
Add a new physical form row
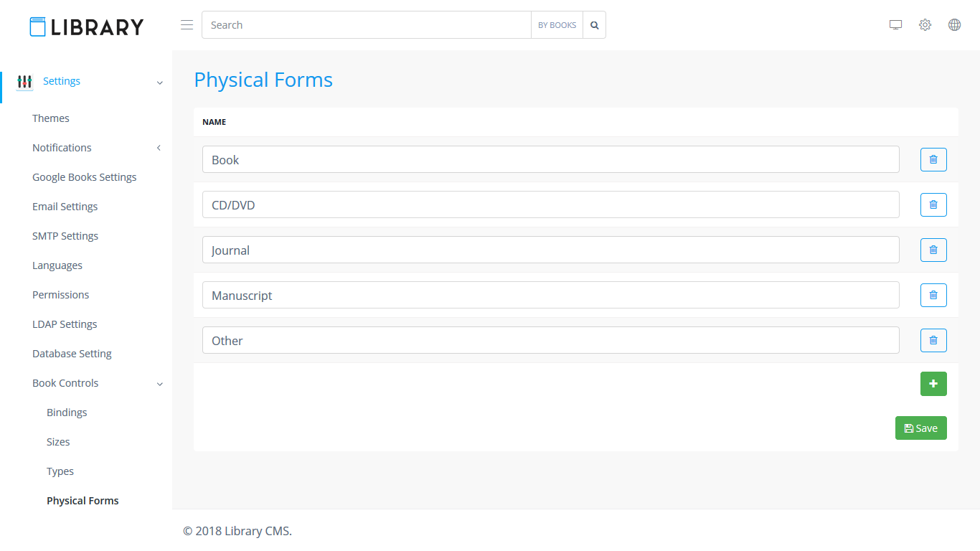click(x=933, y=384)
